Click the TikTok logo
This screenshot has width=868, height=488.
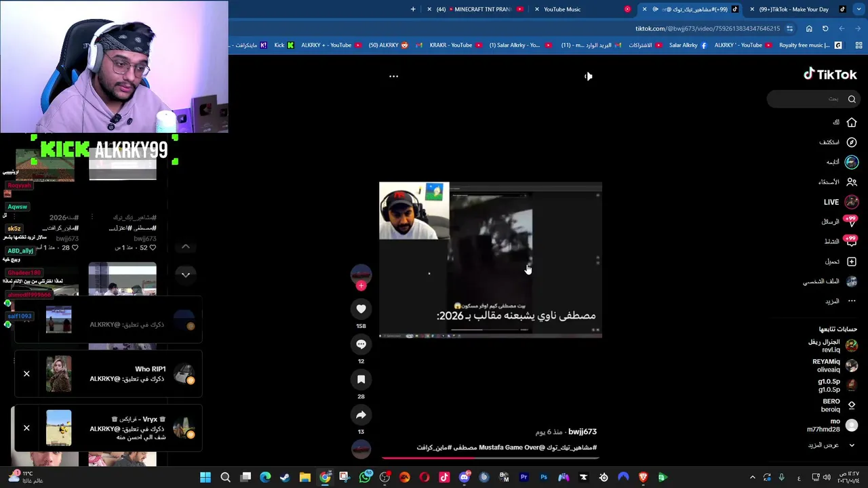pyautogui.click(x=830, y=75)
